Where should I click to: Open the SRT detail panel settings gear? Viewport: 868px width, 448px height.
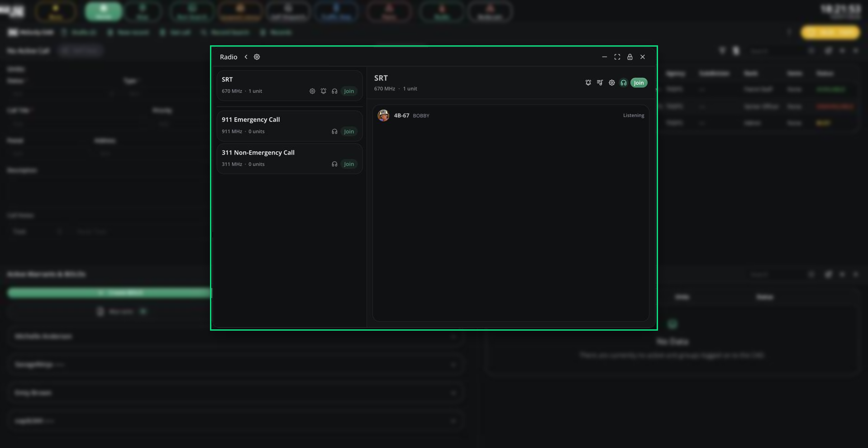point(612,82)
